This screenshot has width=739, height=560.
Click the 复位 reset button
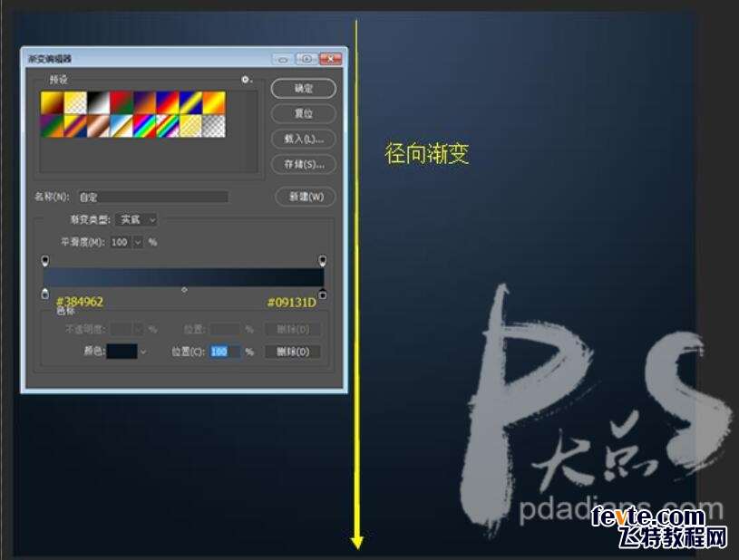[x=304, y=113]
